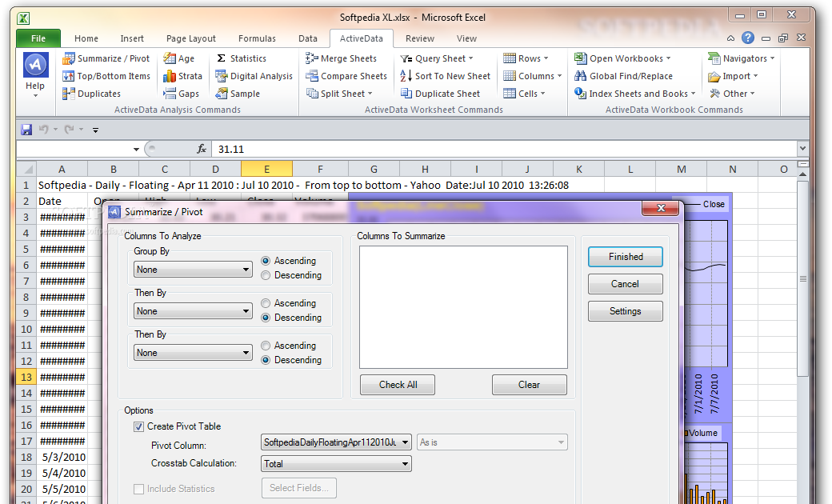The height and width of the screenshot is (504, 832).
Task: Open the second Then By dropdown
Action: [193, 353]
